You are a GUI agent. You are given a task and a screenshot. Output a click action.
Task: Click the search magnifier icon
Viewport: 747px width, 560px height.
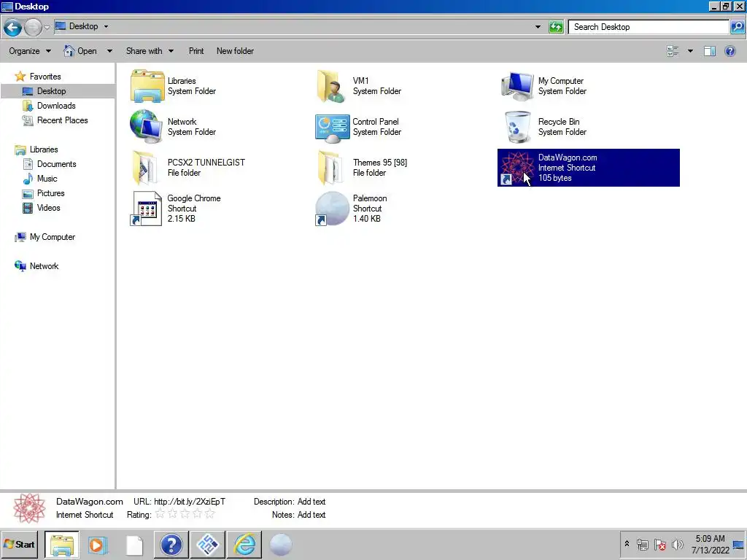(737, 27)
